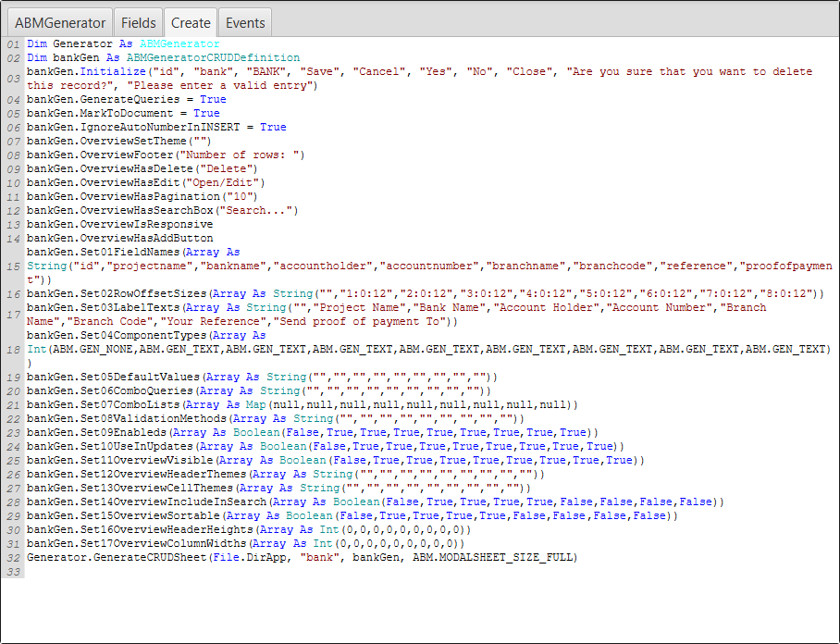This screenshot has width=840, height=644.
Task: Open the Events tab
Action: pos(245,22)
